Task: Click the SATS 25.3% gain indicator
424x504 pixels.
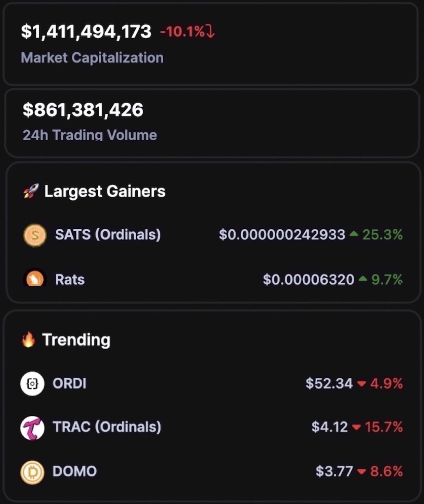Action: (376, 235)
